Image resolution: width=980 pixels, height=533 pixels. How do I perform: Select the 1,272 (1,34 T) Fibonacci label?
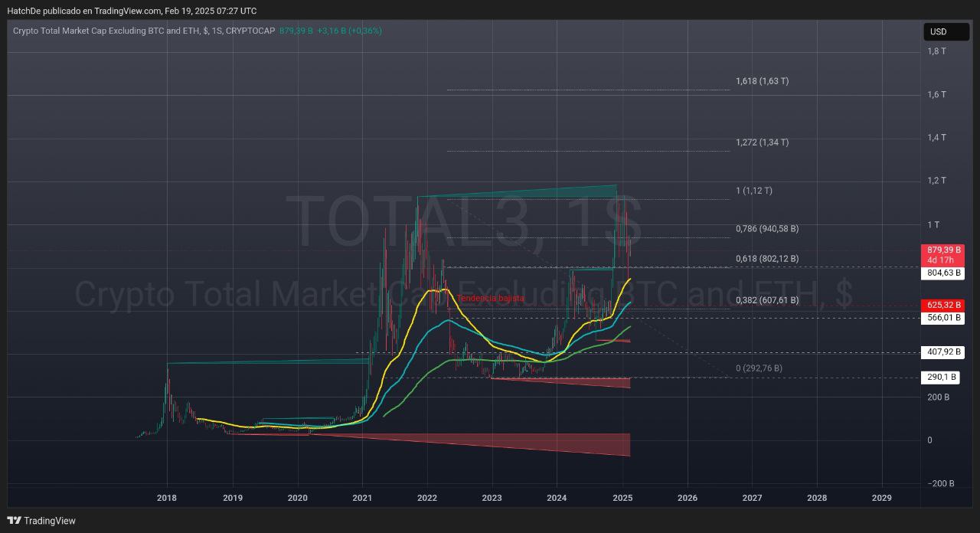click(x=762, y=142)
